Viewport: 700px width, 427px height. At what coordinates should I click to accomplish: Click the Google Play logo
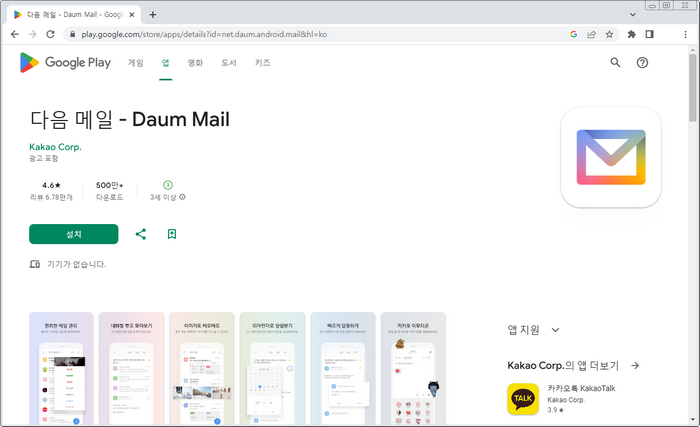pos(65,63)
